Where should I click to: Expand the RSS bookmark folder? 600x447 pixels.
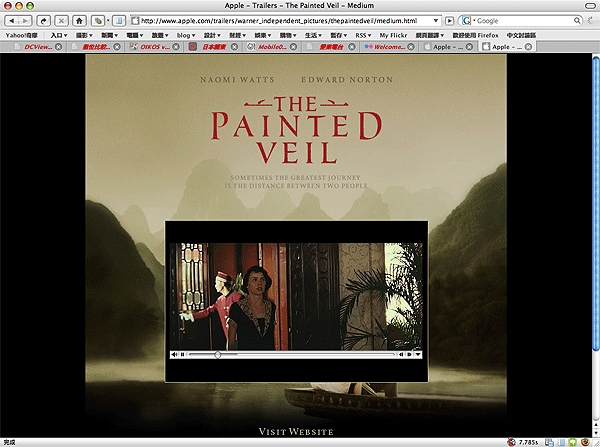coord(363,35)
